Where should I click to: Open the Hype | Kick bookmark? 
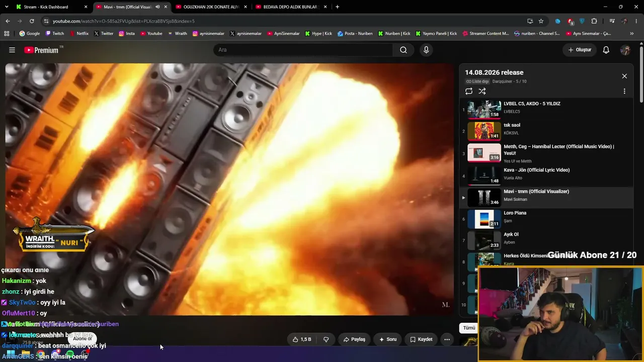318,34
